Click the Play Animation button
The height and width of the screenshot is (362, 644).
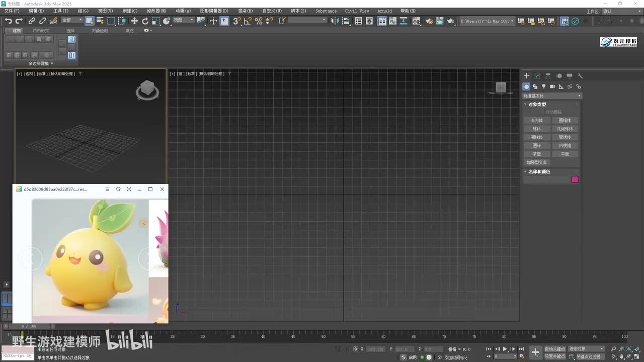505,349
